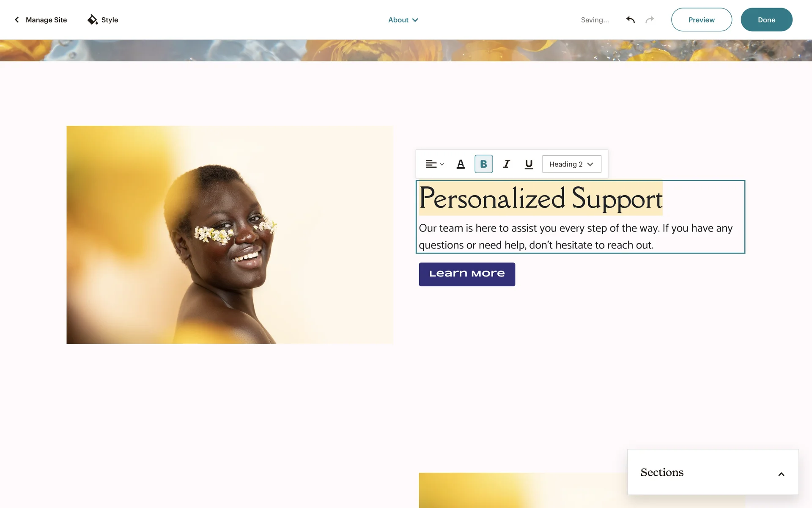This screenshot has height=508, width=812.
Task: Click the undo arrow icon
Action: click(631, 19)
